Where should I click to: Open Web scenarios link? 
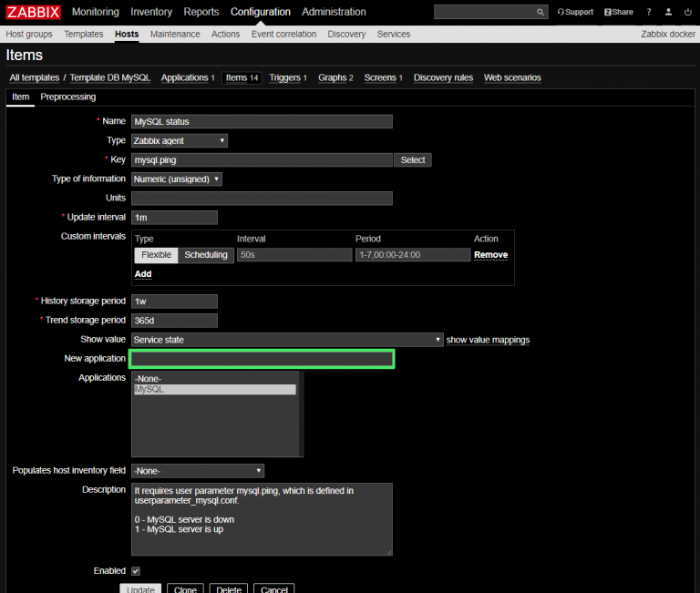click(512, 77)
